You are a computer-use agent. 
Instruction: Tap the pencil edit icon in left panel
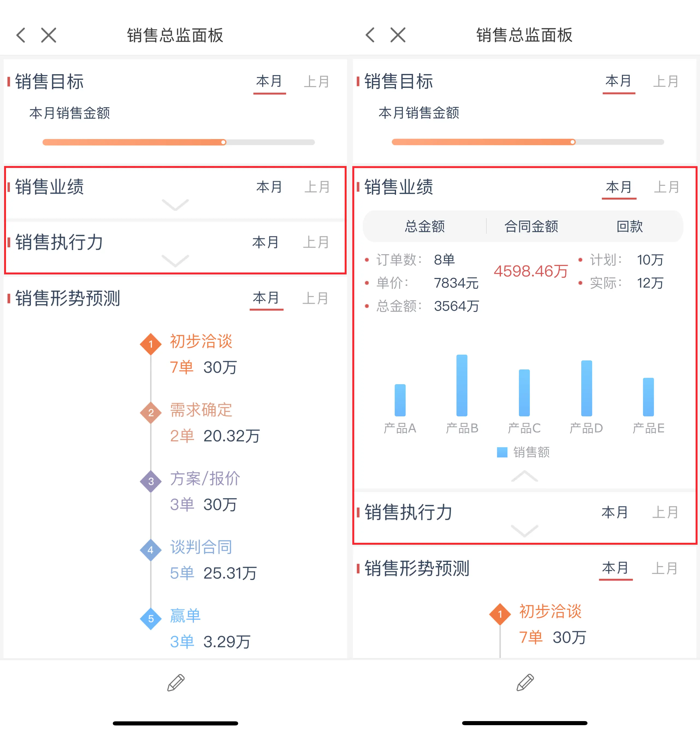[x=176, y=682]
